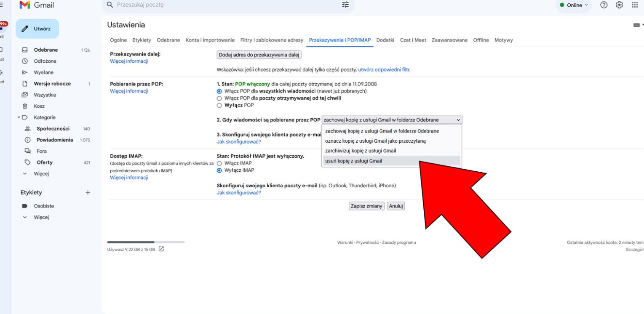Screen dimensions: 644x314
Task: Click the search magnifier icon
Action: pos(110,5)
